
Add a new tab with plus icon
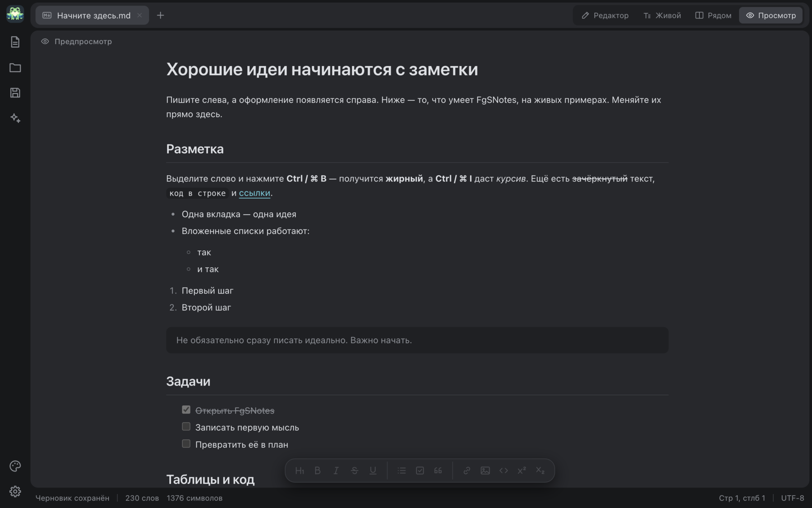pos(160,15)
